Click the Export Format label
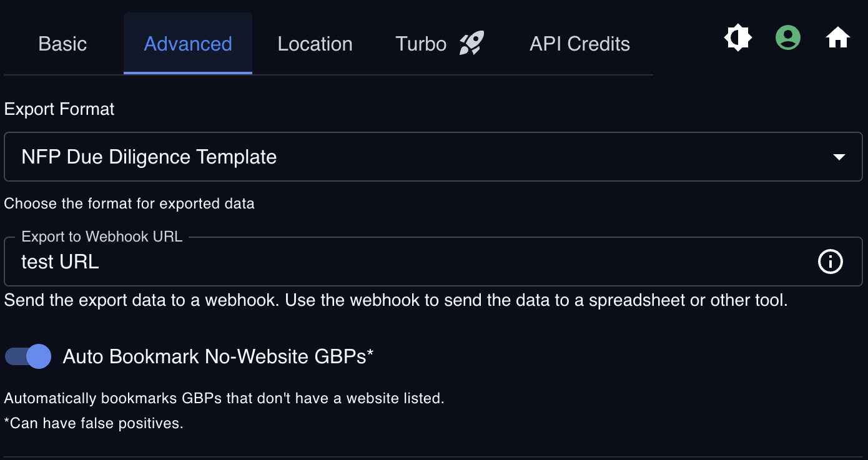The height and width of the screenshot is (460, 868). pos(59,109)
